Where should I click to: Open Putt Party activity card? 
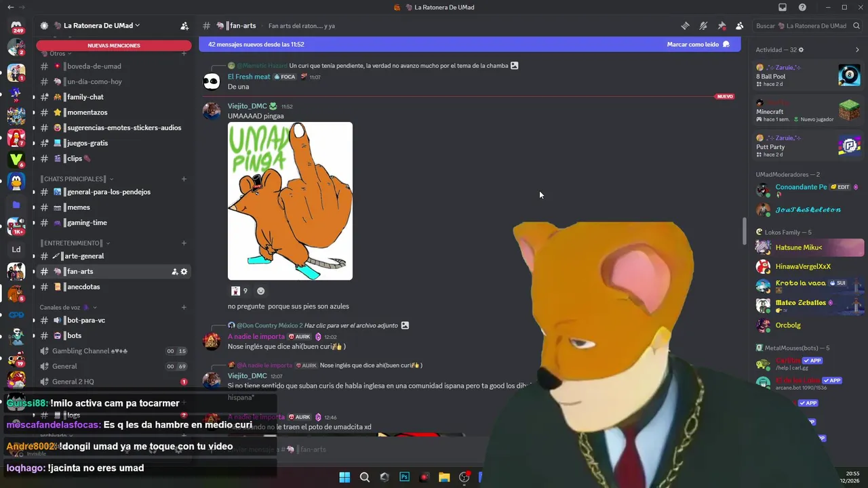807,146
